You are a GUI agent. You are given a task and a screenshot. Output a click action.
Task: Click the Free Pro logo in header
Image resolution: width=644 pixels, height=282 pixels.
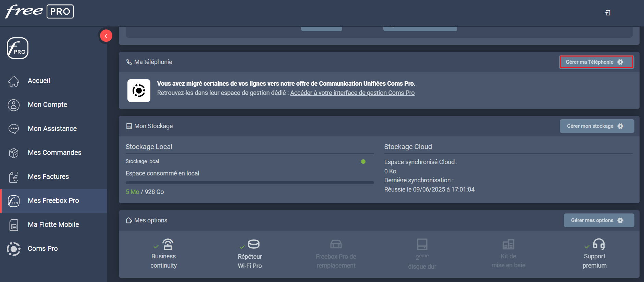39,11
